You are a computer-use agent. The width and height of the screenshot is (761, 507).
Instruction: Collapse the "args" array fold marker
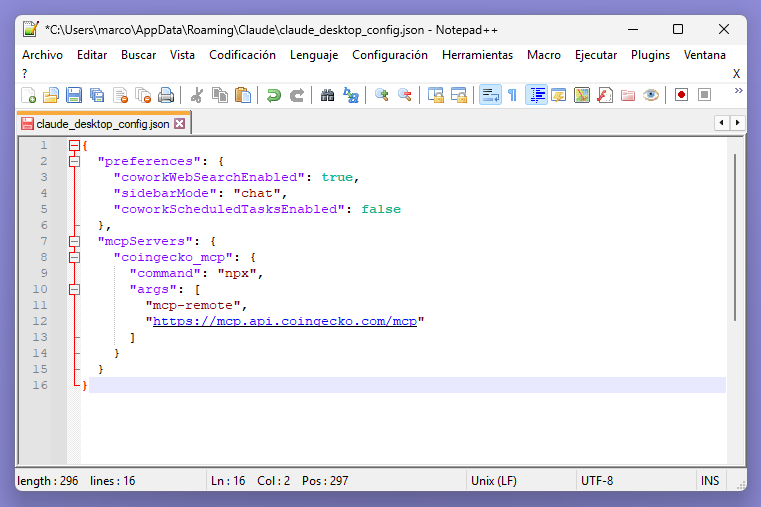coord(74,289)
